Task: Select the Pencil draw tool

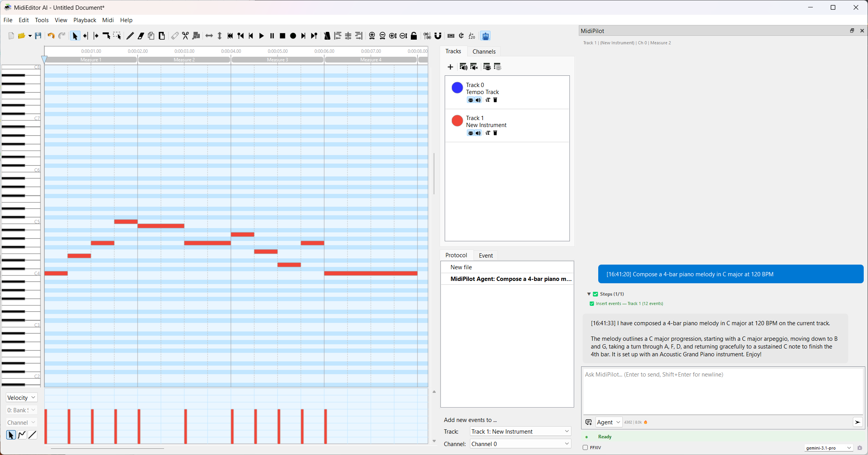Action: coord(130,36)
